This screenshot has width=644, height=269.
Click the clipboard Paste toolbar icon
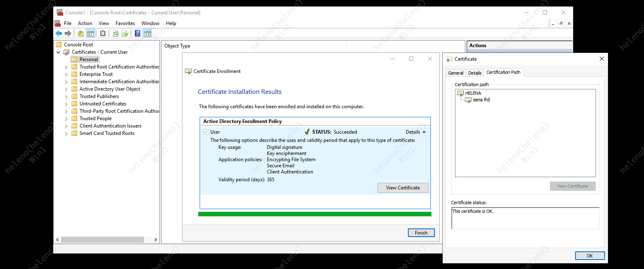103,34
